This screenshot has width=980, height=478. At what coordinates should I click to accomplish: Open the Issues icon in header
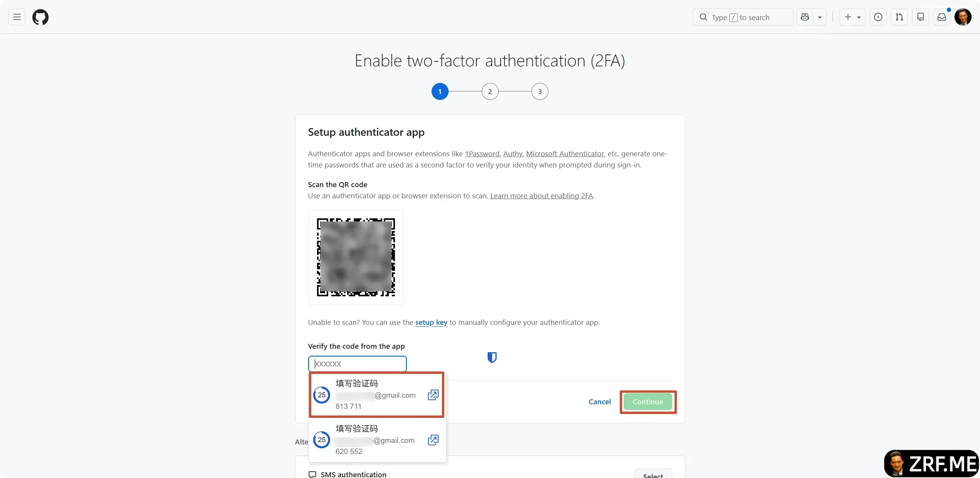(x=878, y=17)
